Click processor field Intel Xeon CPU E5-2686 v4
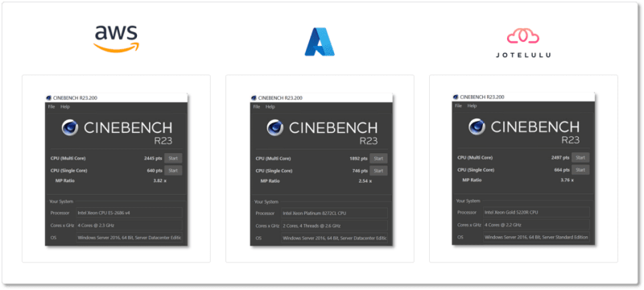644x290 pixels. point(129,213)
